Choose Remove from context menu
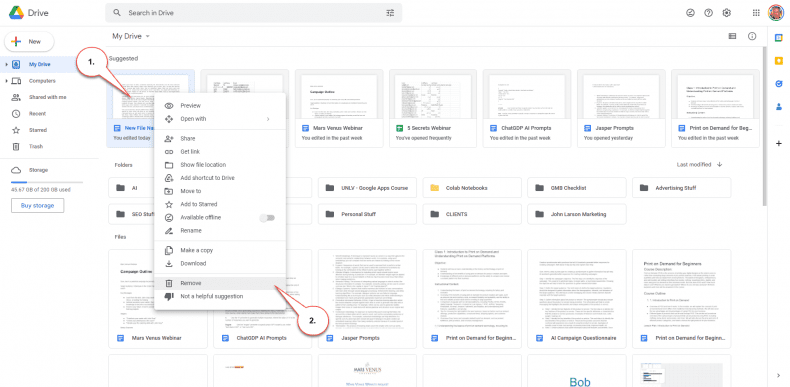This screenshot has width=790, height=387. [220, 283]
